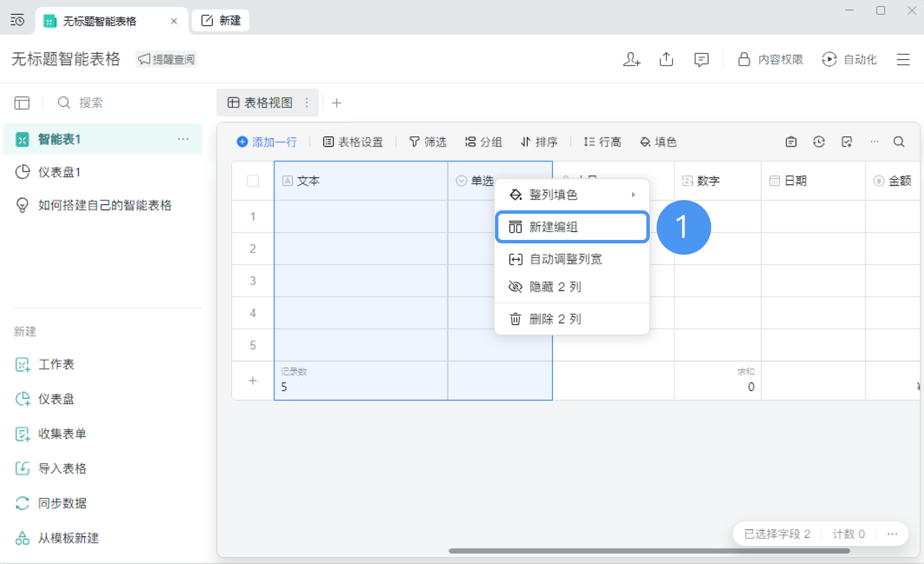The image size is (924, 564).
Task: Open status bar more options ellipsis
Action: [x=892, y=534]
